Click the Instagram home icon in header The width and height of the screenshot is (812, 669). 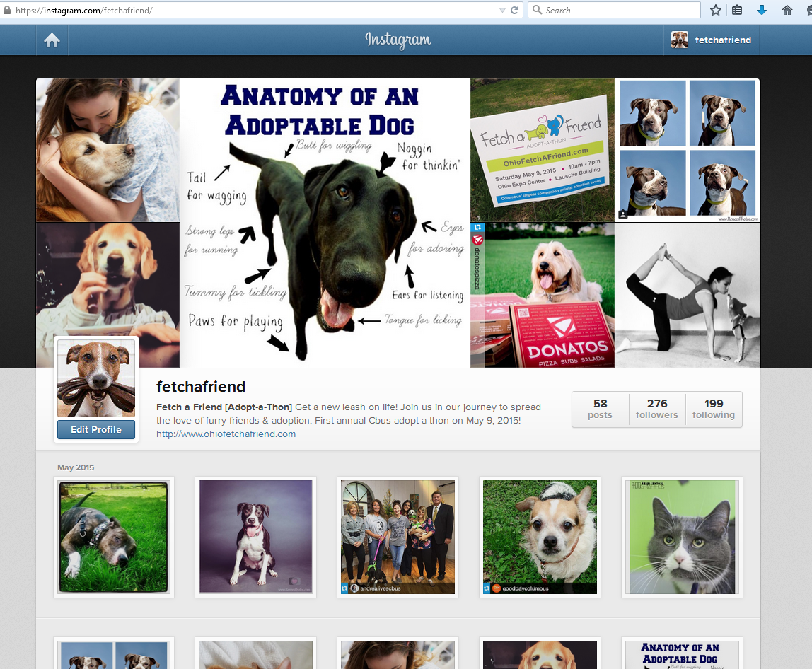pos(52,40)
